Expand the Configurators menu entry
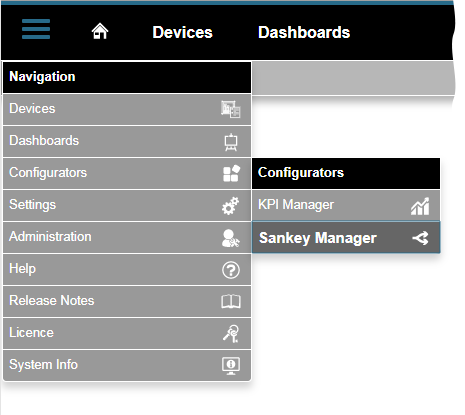The width and height of the screenshot is (465, 415). tap(127, 173)
